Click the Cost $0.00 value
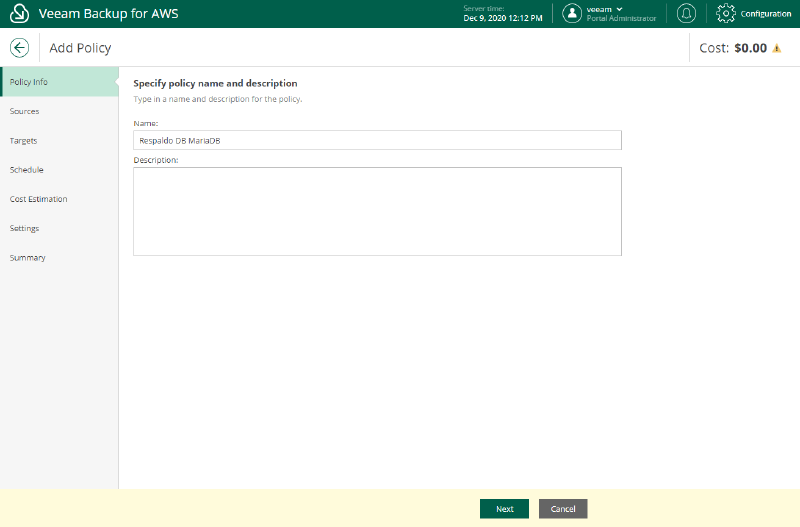The width and height of the screenshot is (800, 527). (x=751, y=48)
